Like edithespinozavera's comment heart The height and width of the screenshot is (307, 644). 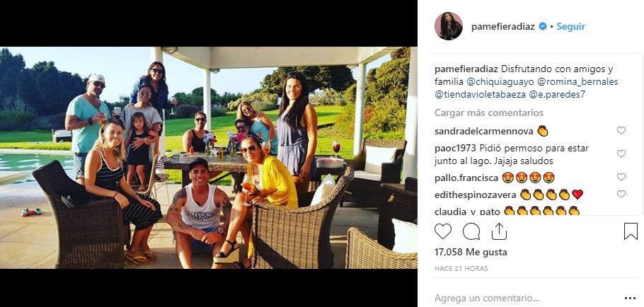click(x=621, y=194)
